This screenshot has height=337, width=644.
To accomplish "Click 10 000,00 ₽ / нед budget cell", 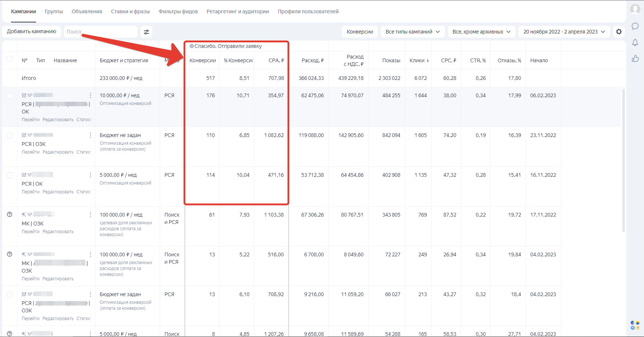I will pos(120,95).
